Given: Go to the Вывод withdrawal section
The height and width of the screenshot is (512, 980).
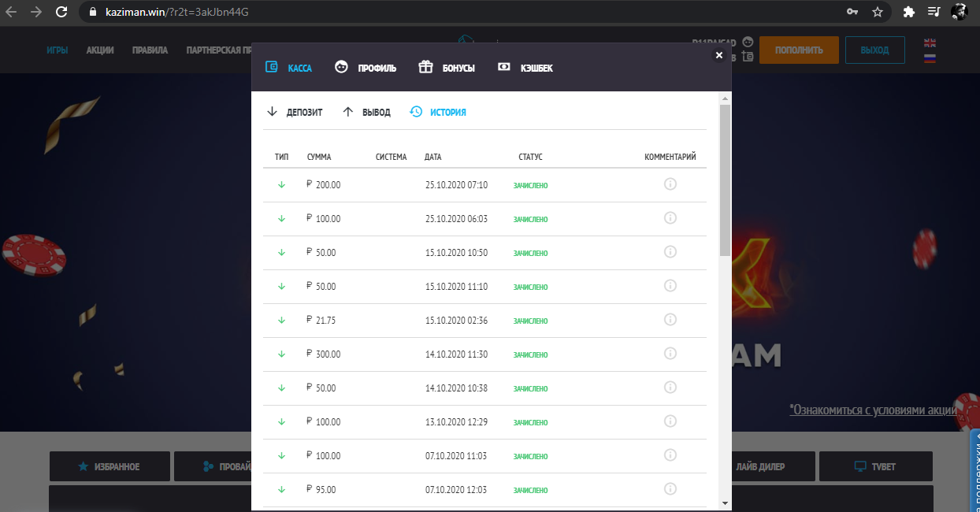Looking at the screenshot, I should click(366, 112).
